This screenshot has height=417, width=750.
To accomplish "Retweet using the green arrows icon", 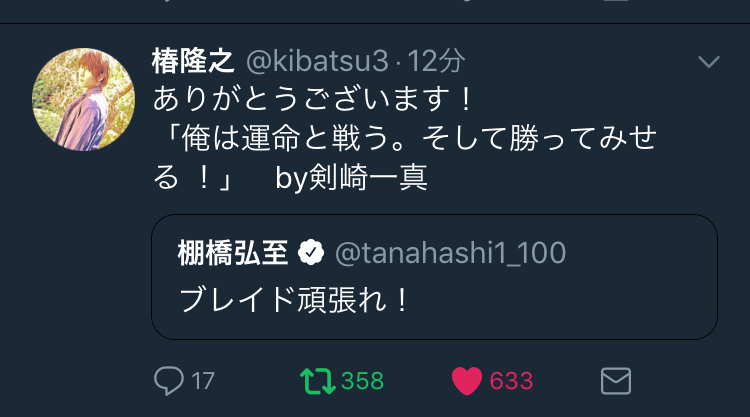I will pyautogui.click(x=318, y=381).
